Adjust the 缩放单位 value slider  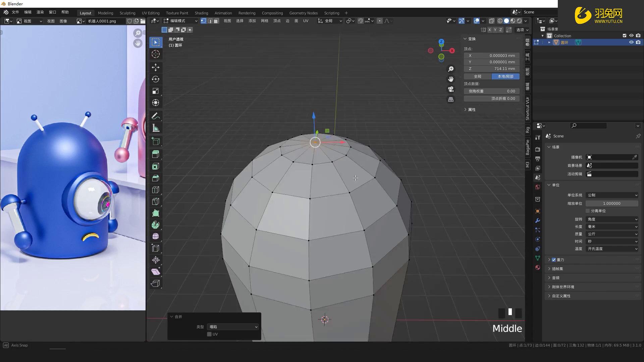pos(612,203)
